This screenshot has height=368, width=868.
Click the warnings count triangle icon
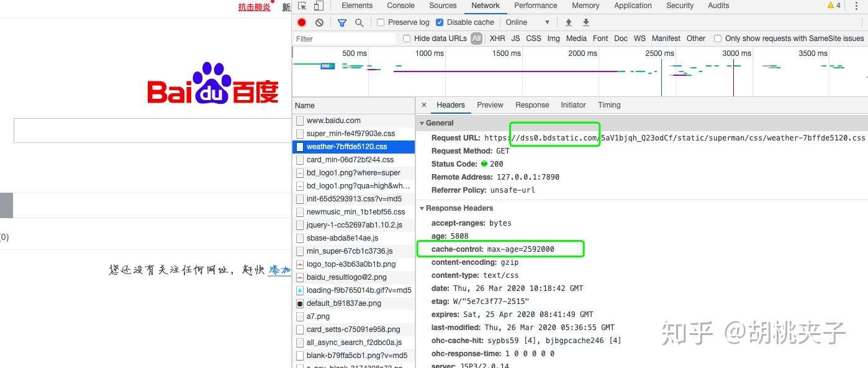(831, 6)
